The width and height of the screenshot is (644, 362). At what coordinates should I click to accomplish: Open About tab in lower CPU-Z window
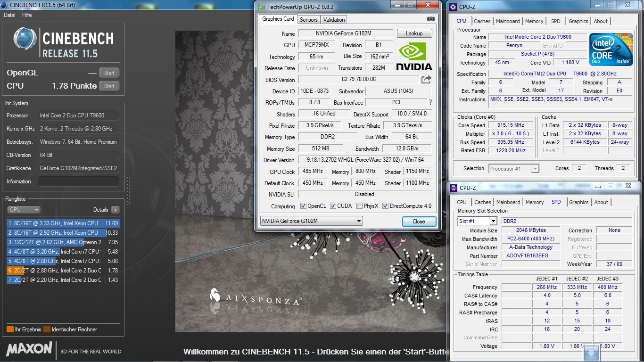point(601,202)
